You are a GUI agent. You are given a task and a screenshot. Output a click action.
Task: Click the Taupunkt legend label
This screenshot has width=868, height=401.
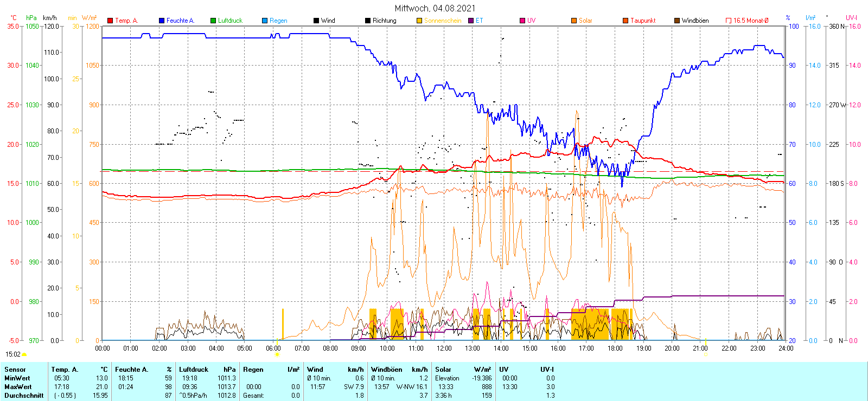tap(643, 21)
